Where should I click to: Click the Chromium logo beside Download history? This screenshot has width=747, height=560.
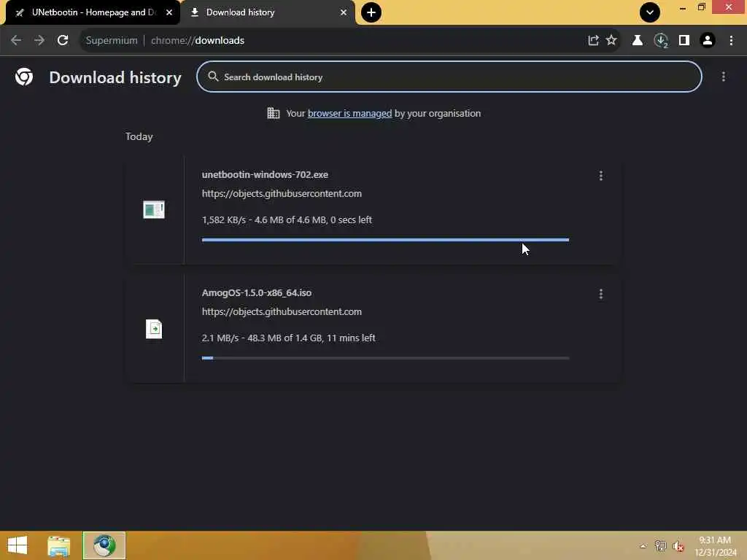pyautogui.click(x=24, y=77)
